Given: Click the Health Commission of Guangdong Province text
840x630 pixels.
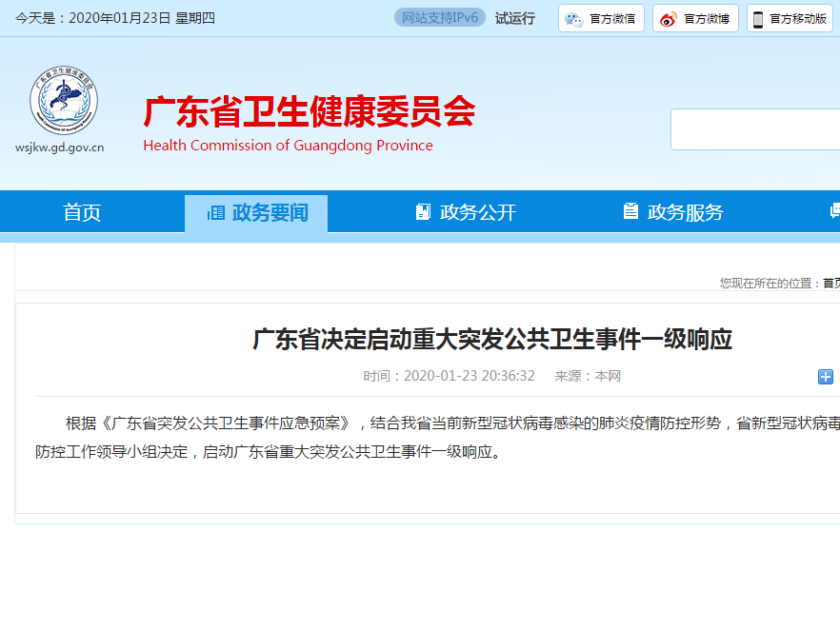Looking at the screenshot, I should [x=288, y=146].
